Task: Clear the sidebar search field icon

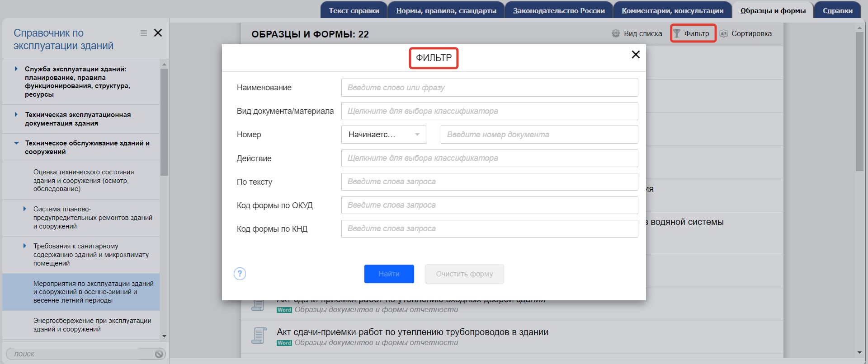Action: (x=159, y=354)
